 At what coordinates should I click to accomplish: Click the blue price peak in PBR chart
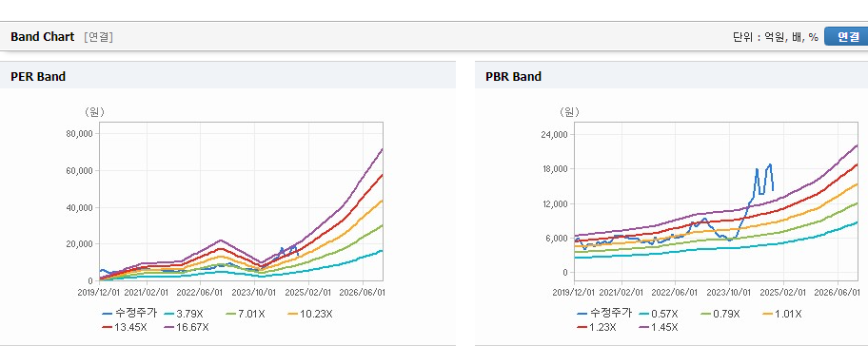pyautogui.click(x=769, y=164)
